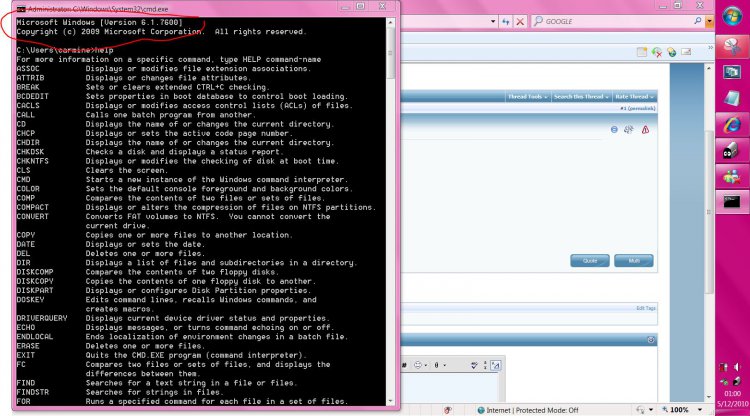
Task: Click the magnifier search button in IE
Action: [697, 21]
